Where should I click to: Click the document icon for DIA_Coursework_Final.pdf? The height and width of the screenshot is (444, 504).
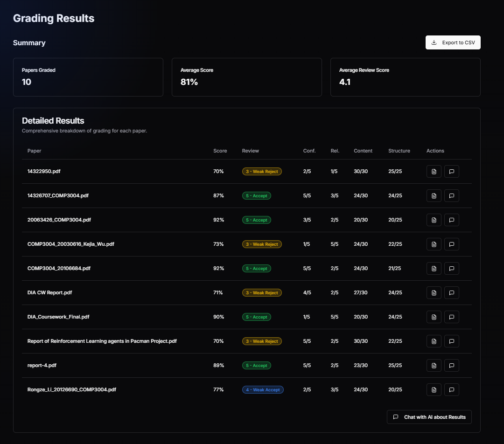(434, 317)
